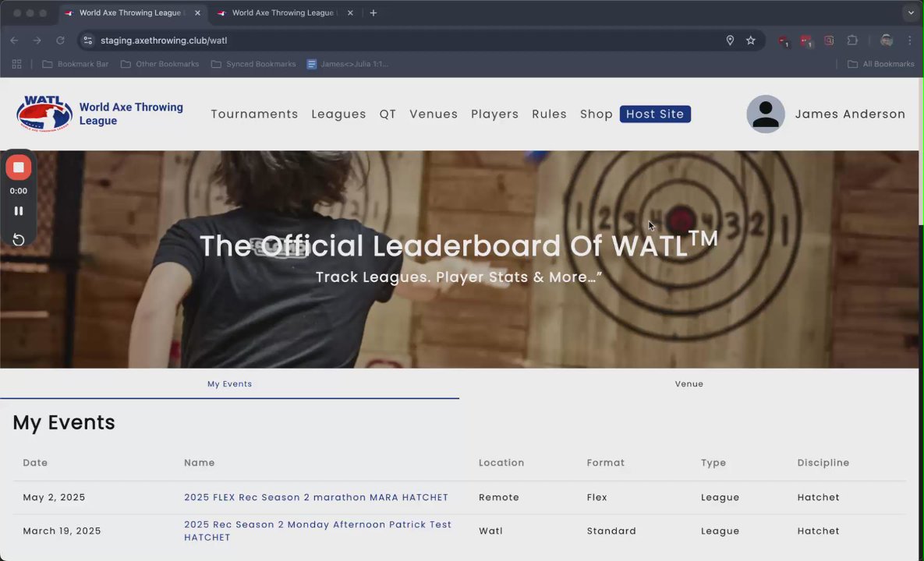This screenshot has width=924, height=561.
Task: Open the Venues page
Action: [x=434, y=115]
